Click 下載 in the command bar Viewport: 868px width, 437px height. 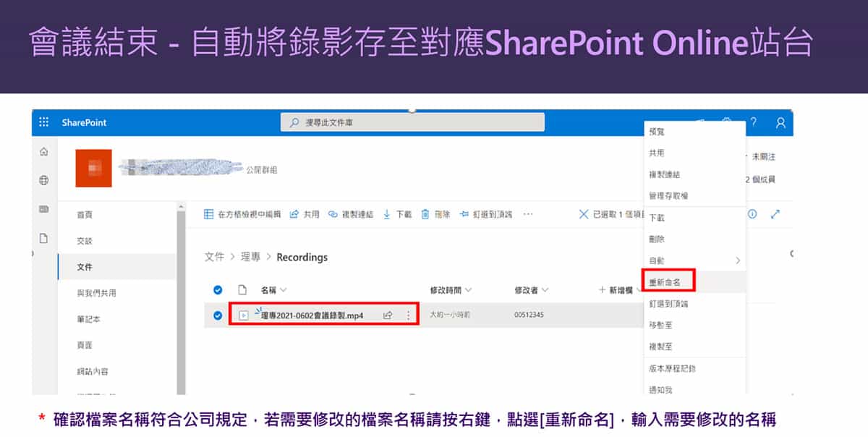(397, 214)
